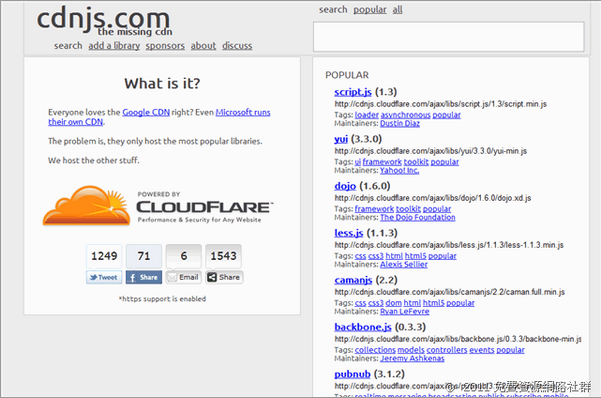Click the controllers tag under backbone.js

[x=447, y=350]
